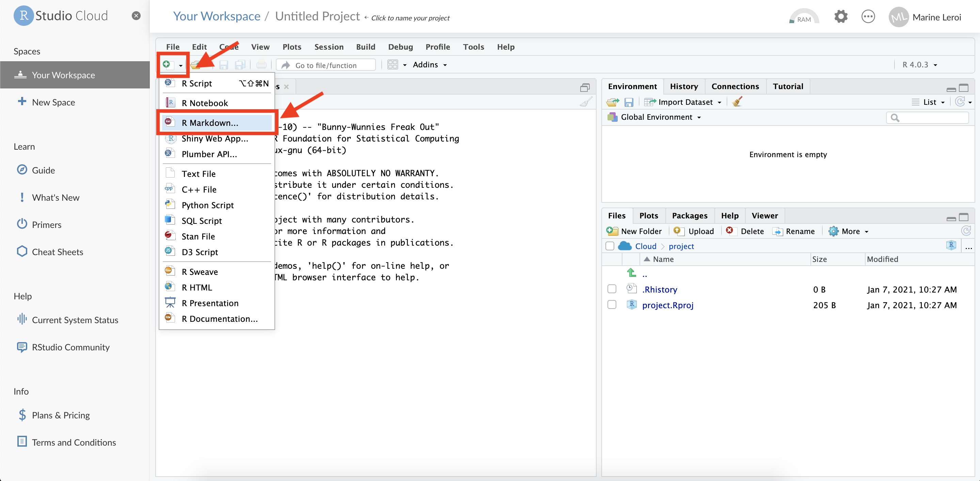Click Untitled Project to rename it
Viewport: 980px width, 481px height.
317,16
